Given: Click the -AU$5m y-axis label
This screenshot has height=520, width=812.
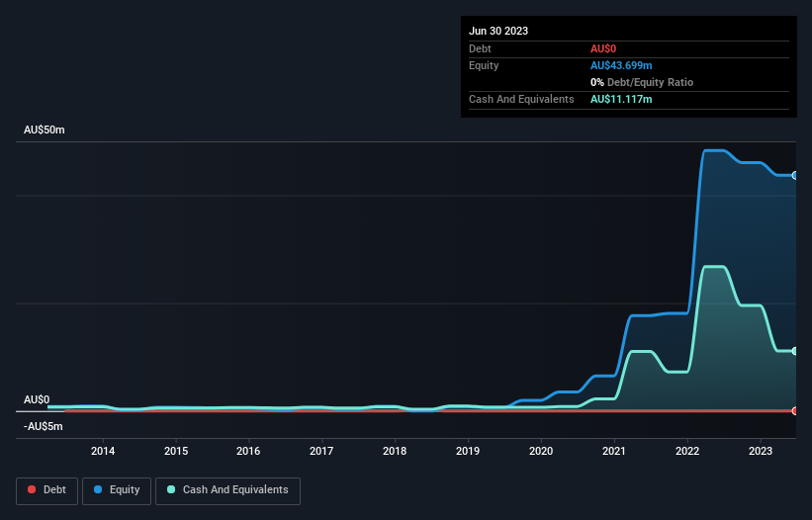Looking at the screenshot, I should tap(43, 426).
